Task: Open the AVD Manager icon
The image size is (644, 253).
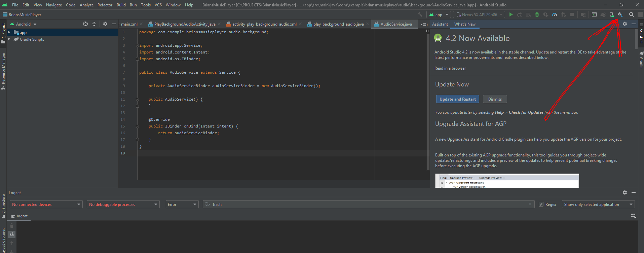Action: tap(612, 14)
